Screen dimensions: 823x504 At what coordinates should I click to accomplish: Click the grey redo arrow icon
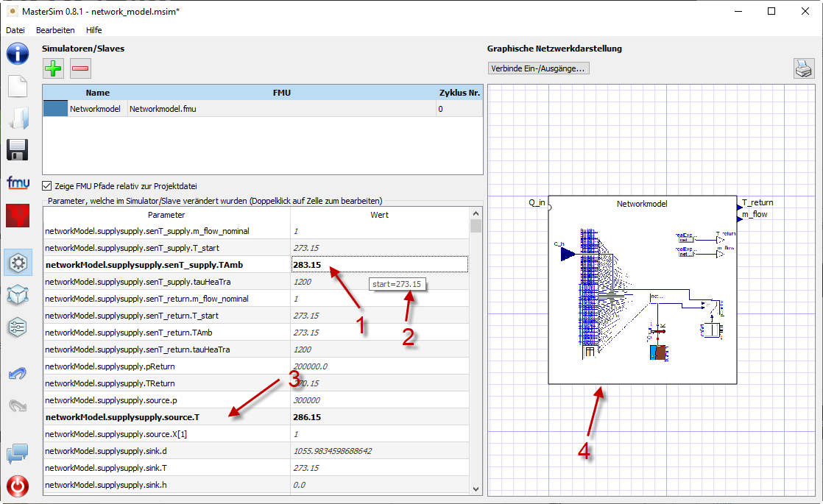(18, 406)
